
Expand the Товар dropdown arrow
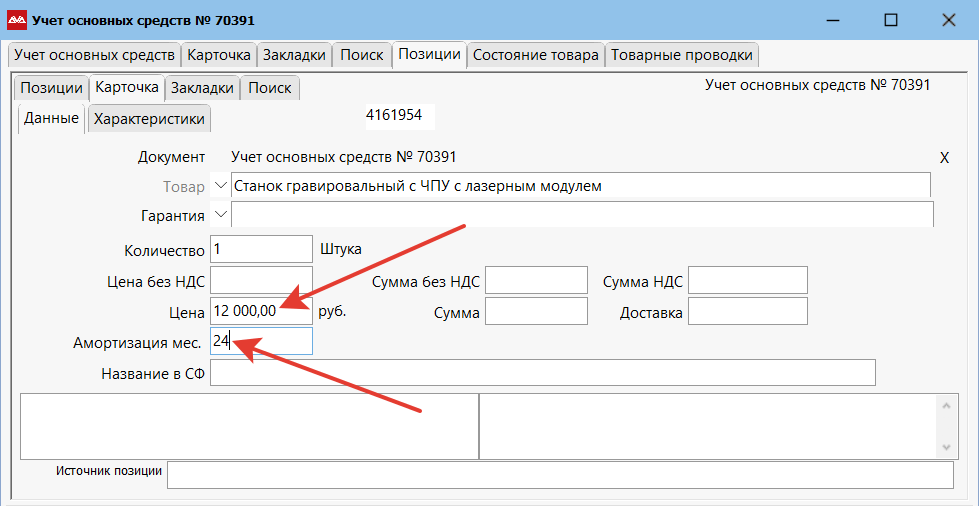[220, 186]
